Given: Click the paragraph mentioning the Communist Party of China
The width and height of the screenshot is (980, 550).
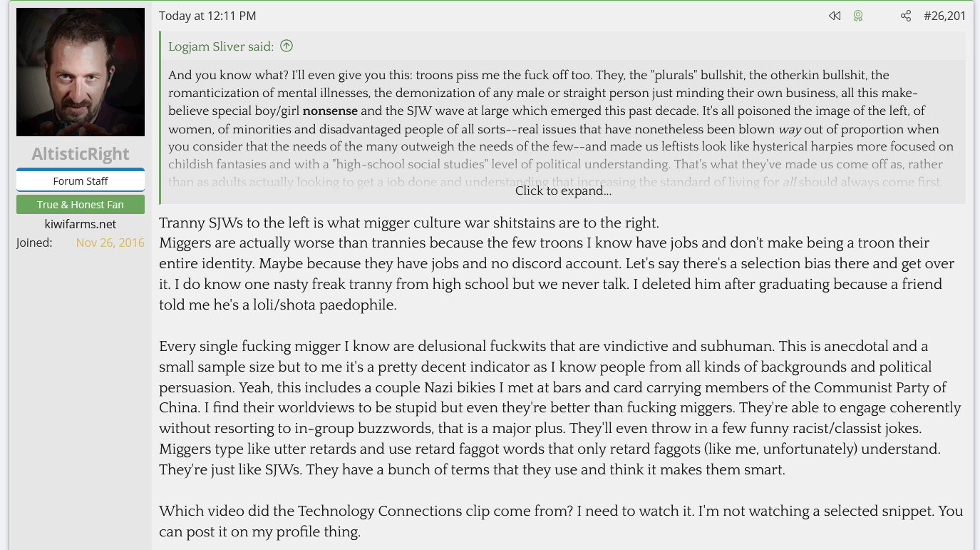Looking at the screenshot, I should point(560,407).
